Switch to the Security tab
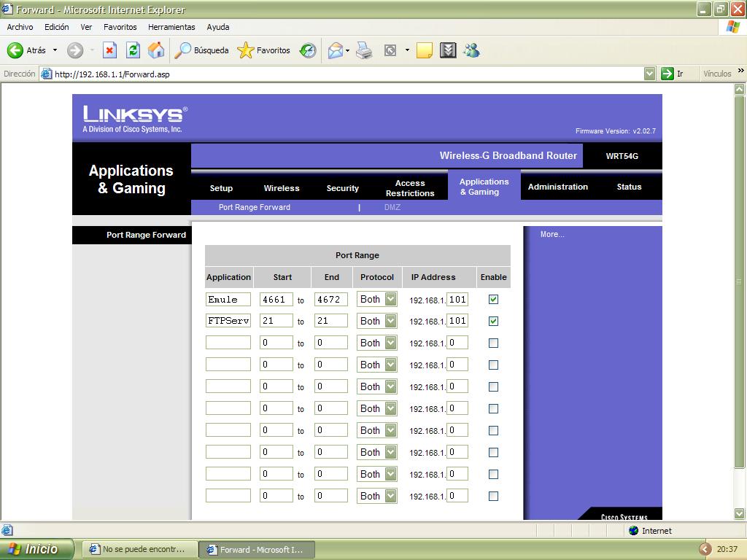Image resolution: width=747 pixels, height=560 pixels. [343, 187]
